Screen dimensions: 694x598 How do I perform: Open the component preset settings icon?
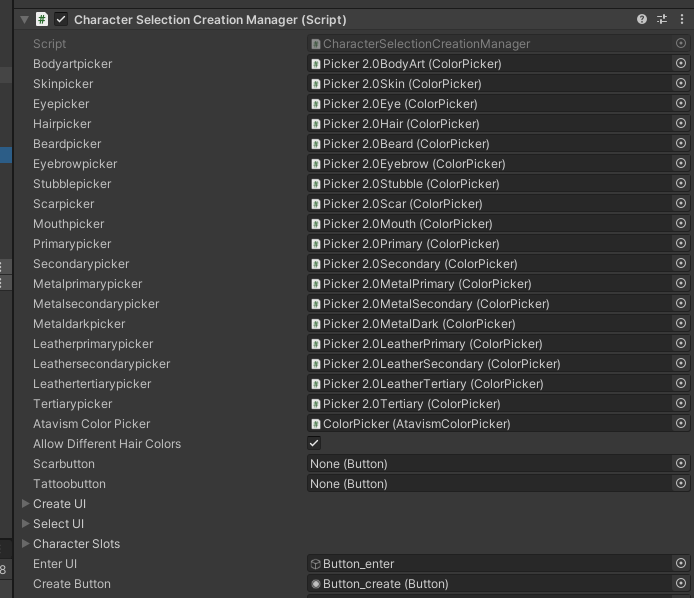tap(662, 19)
